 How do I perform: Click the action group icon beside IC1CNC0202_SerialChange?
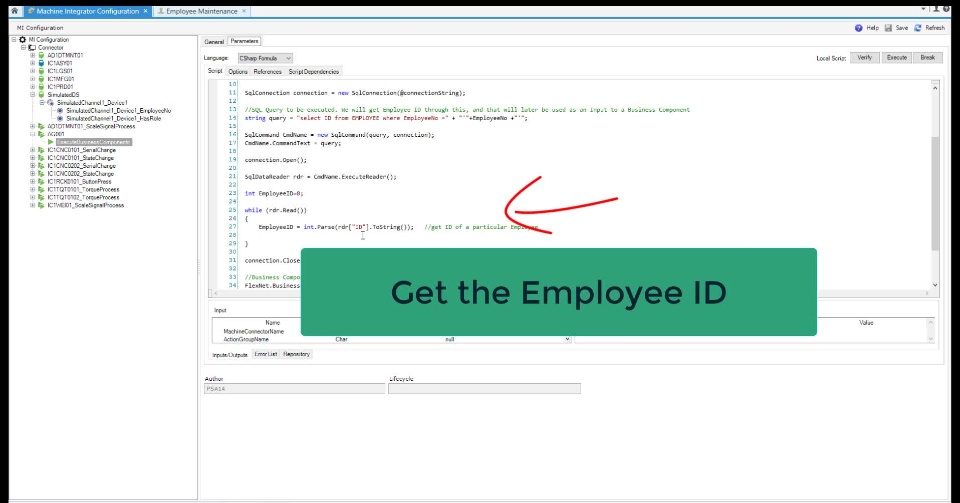tap(41, 166)
